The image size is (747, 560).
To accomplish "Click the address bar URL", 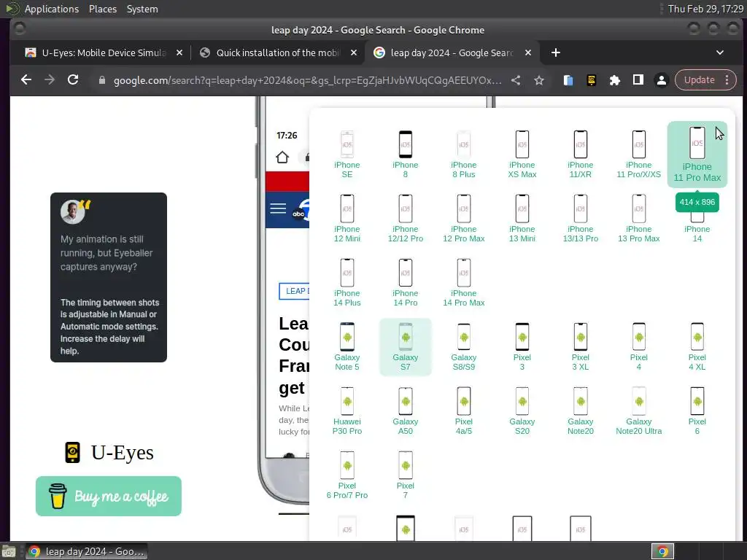I will tap(307, 80).
